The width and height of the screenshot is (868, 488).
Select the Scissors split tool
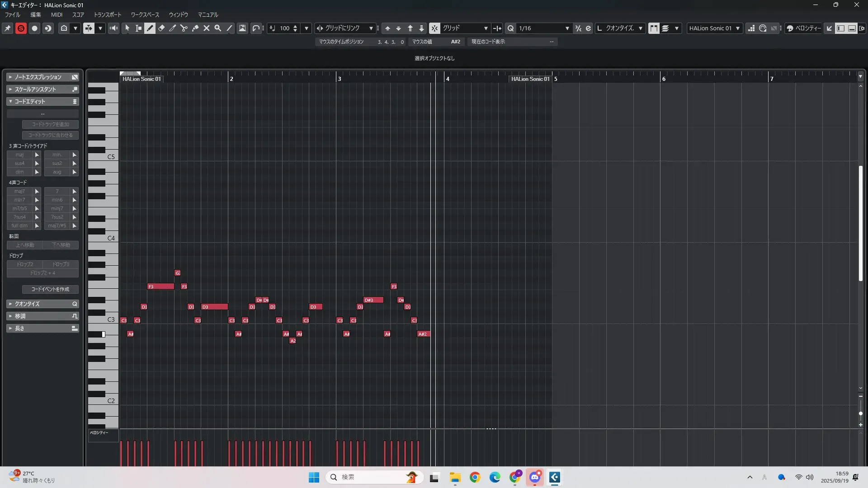coord(184,28)
